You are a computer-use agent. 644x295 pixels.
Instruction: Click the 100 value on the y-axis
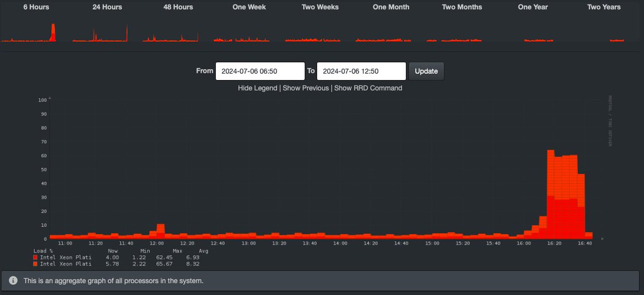pyautogui.click(x=43, y=100)
